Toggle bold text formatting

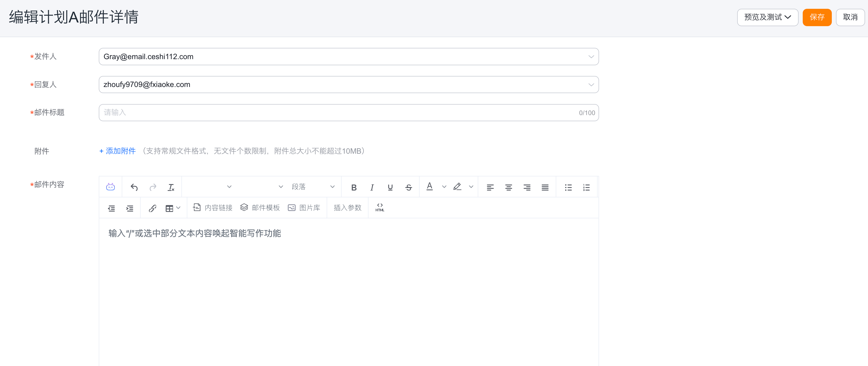click(x=354, y=187)
